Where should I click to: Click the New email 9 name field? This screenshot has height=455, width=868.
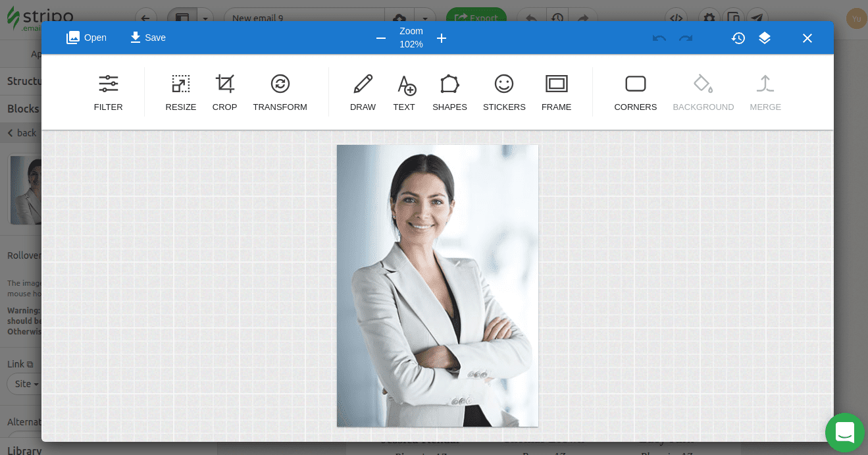[x=304, y=18]
